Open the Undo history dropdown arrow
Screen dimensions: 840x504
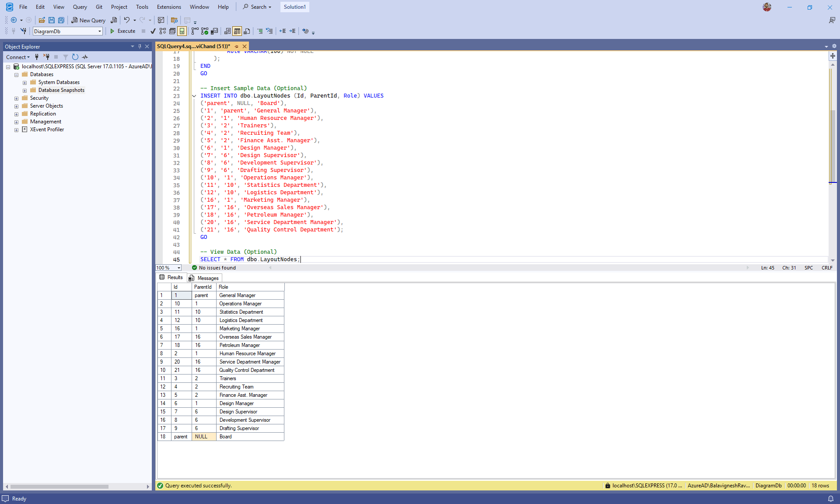point(135,20)
